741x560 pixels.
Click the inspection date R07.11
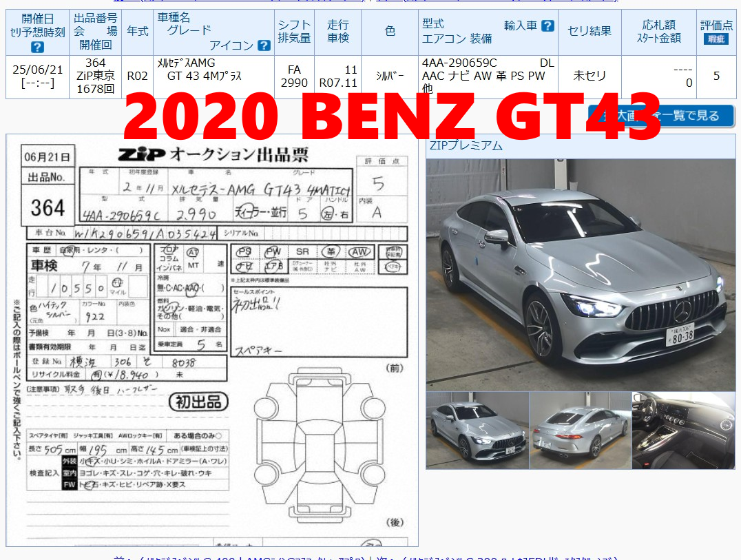[338, 83]
